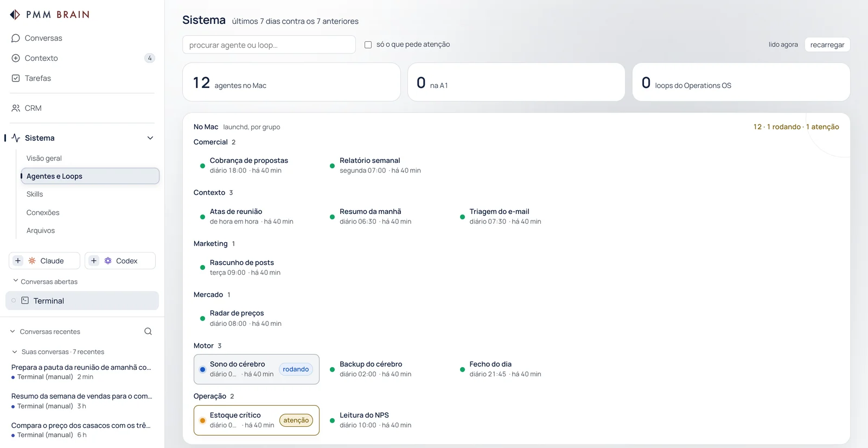This screenshot has height=448, width=868.
Task: Collapse the Conversas abertas list
Action: coord(15,281)
